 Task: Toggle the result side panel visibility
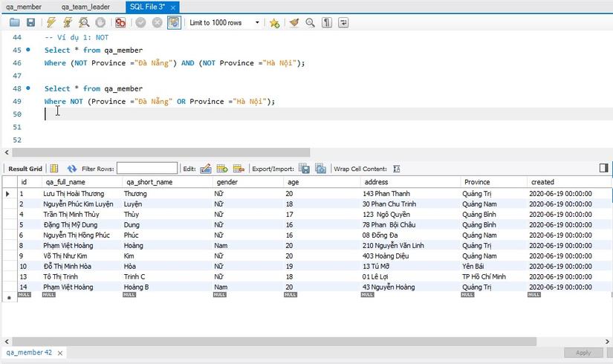click(x=603, y=169)
